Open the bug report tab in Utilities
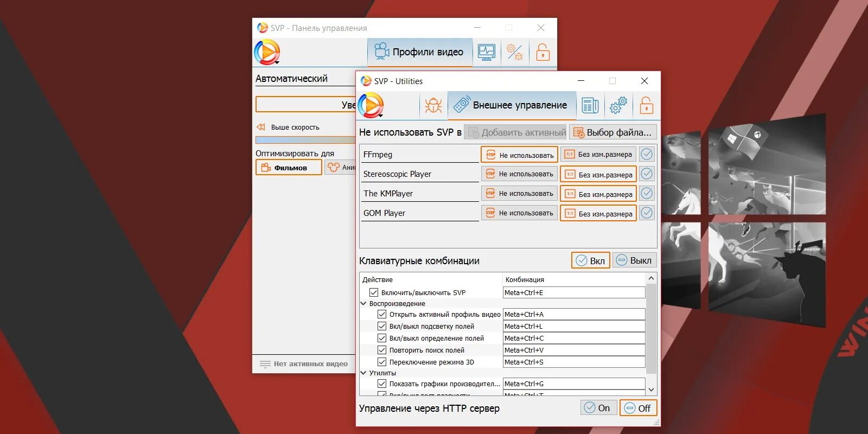The image size is (868, 434). tap(433, 105)
